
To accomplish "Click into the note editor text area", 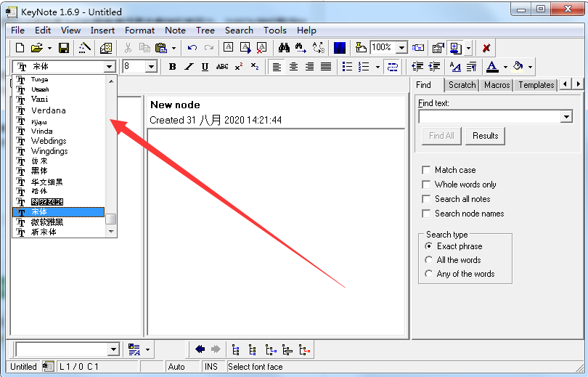I will (276, 232).
